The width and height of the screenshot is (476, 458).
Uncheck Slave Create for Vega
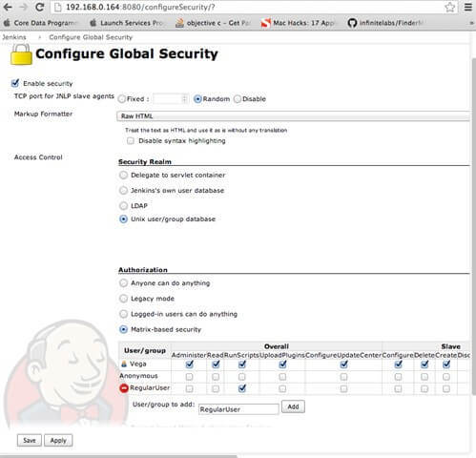[x=446, y=364]
